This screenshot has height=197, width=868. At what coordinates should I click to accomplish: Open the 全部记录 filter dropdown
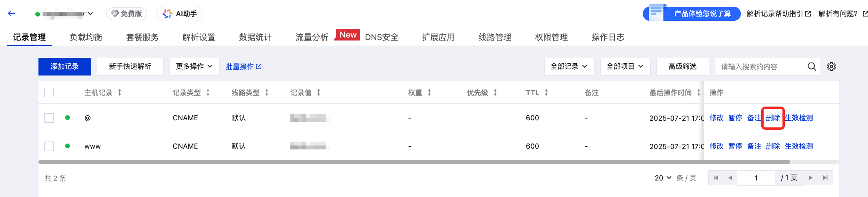point(569,66)
